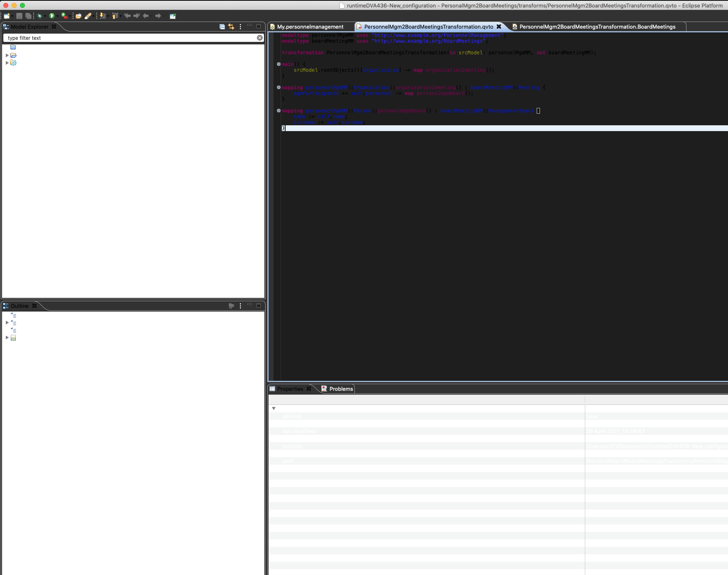This screenshot has width=728, height=575.
Task: Click the New wizard toolbar icon
Action: [x=6, y=16]
